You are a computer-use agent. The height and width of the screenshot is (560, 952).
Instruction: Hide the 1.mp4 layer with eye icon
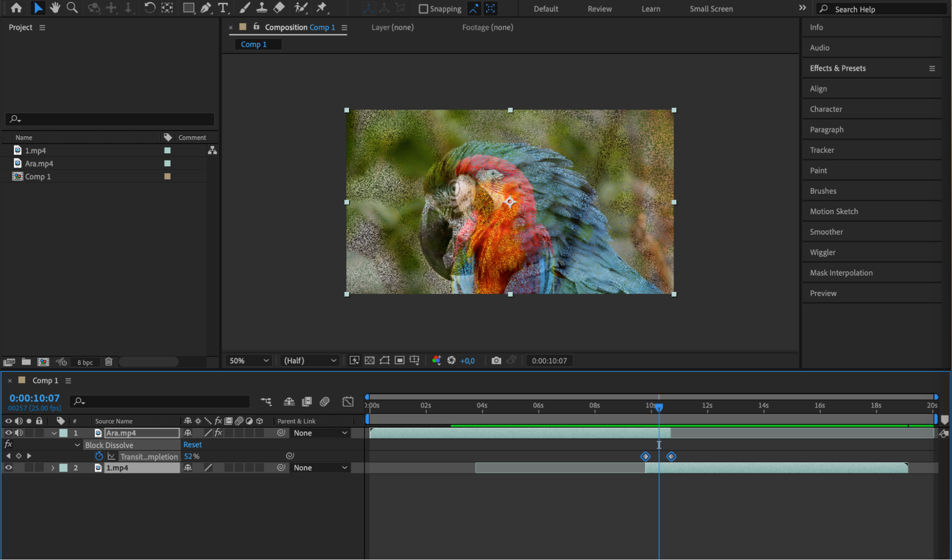(x=9, y=468)
